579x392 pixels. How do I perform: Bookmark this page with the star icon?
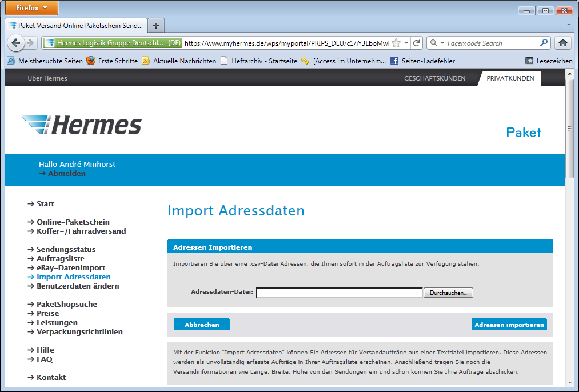pos(396,43)
